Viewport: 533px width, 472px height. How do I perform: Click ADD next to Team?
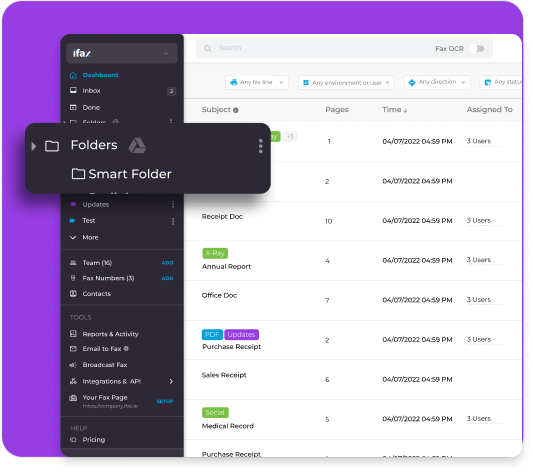[167, 263]
